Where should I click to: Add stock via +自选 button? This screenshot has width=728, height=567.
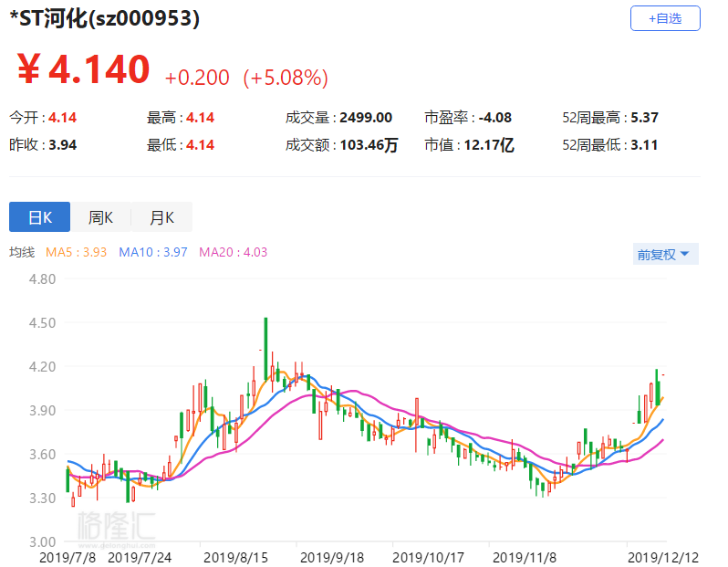665,18
